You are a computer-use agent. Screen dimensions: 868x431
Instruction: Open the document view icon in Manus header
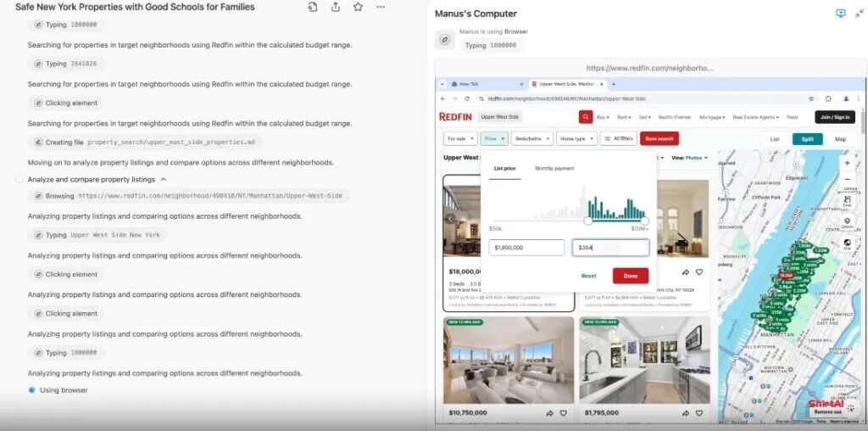pos(313,7)
